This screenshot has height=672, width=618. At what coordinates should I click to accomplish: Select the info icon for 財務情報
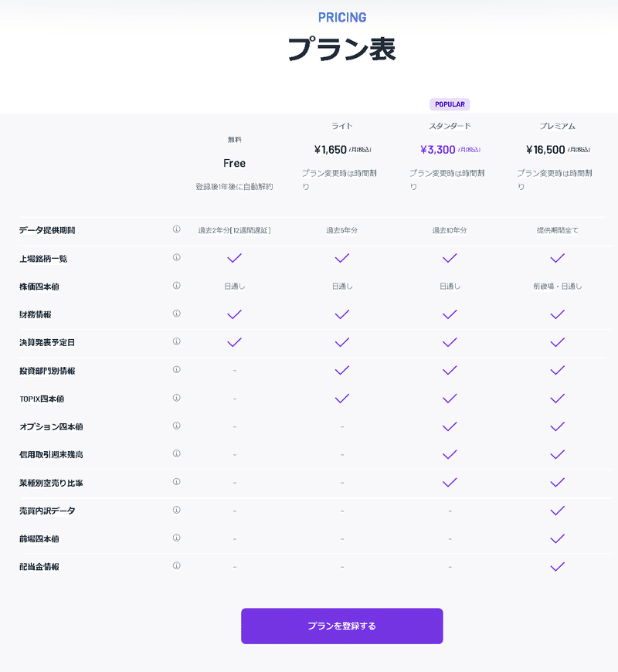click(178, 314)
